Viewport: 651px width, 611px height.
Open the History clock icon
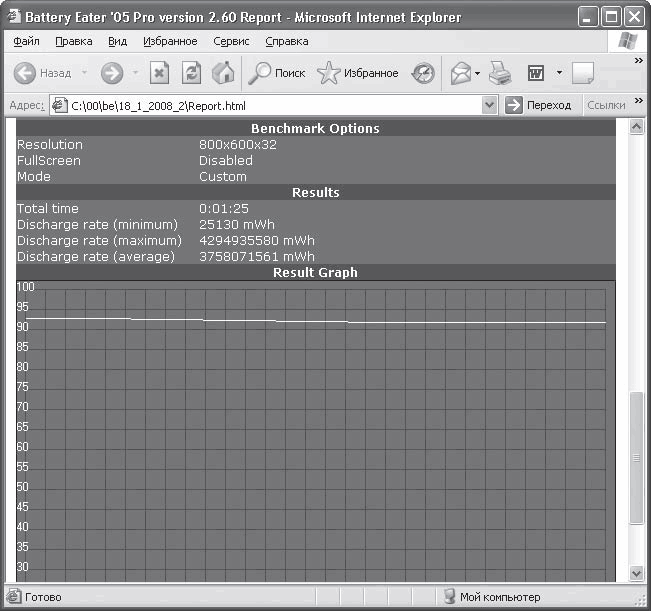(423, 73)
